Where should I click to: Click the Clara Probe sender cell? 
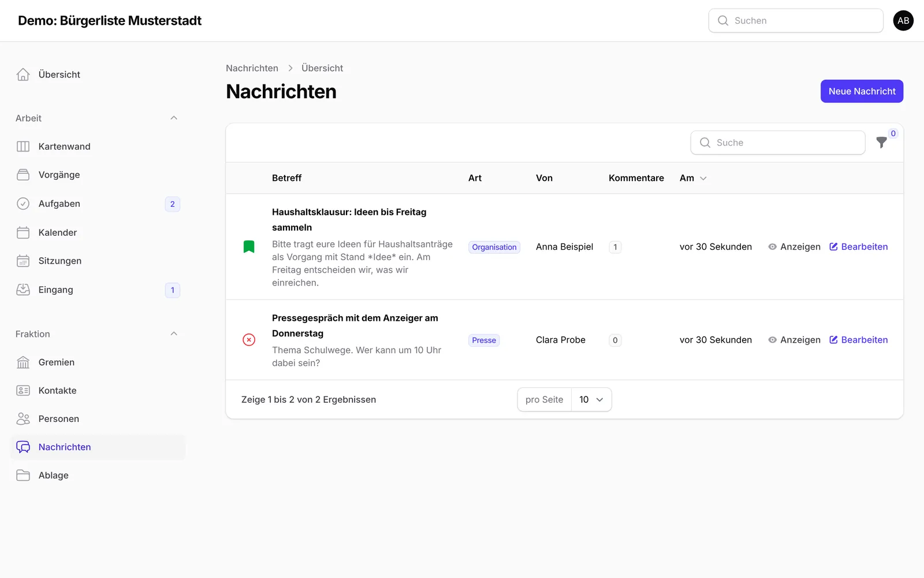click(x=561, y=340)
